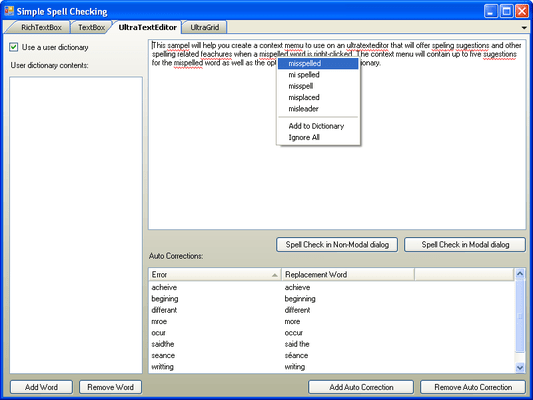Viewport: 533px width, 400px height.
Task: Select the 'misleader' suggestion
Action: click(318, 109)
